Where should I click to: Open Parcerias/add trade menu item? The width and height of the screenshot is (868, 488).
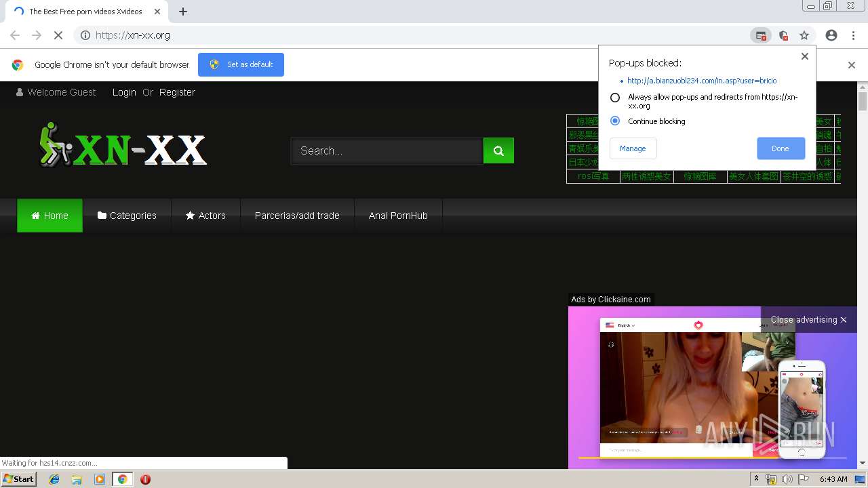(x=297, y=216)
